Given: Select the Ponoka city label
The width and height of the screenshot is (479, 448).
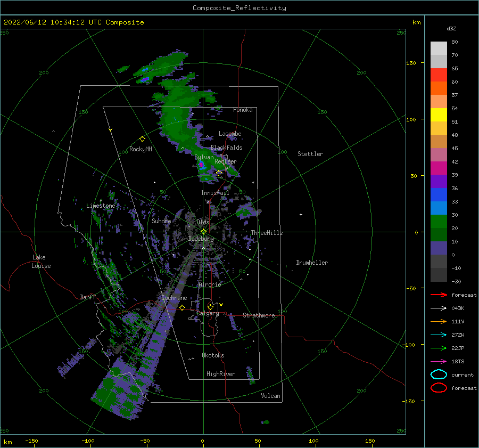Looking at the screenshot, I should [243, 110].
